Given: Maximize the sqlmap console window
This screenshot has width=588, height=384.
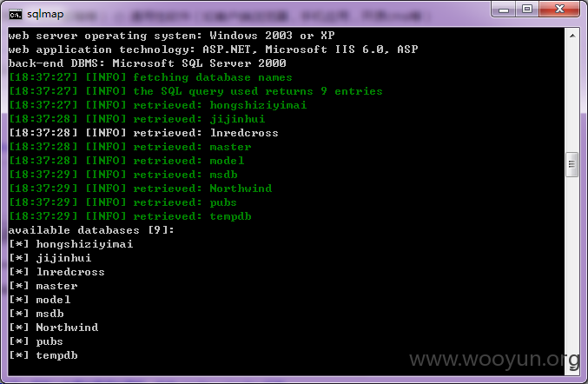Looking at the screenshot, I should pyautogui.click(x=527, y=9).
